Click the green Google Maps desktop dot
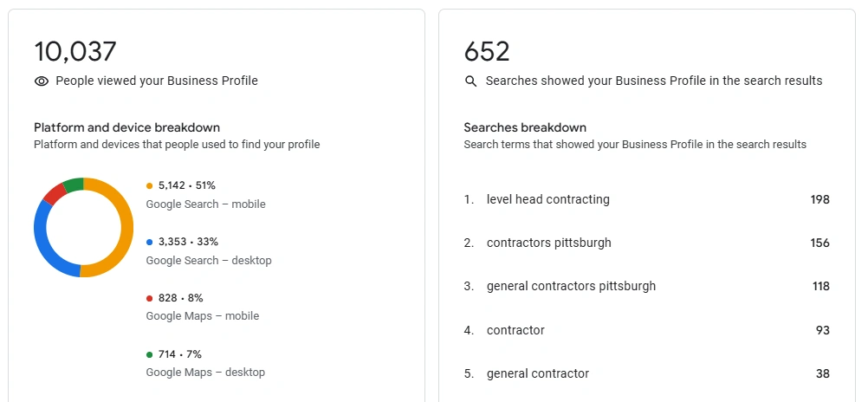The width and height of the screenshot is (868, 402). [150, 354]
